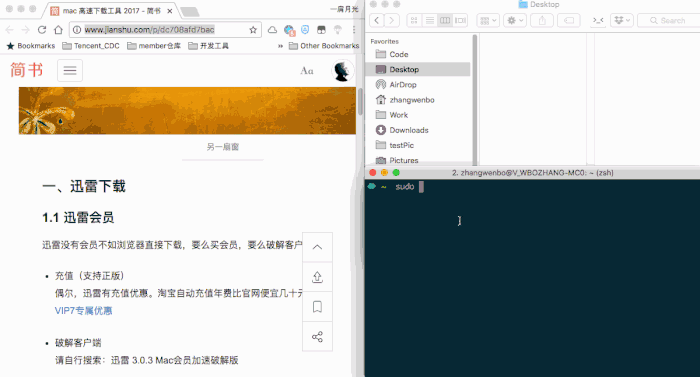Click cloud extension icon in Chrome
This screenshot has height=377, width=700.
[272, 30]
